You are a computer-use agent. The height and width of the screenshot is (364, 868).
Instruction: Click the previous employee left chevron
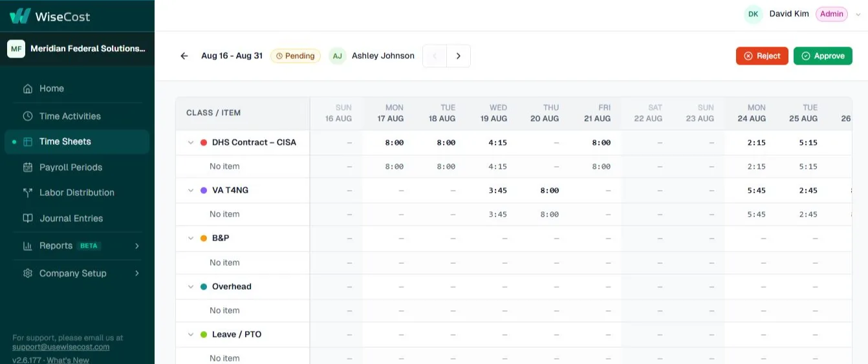pyautogui.click(x=435, y=56)
